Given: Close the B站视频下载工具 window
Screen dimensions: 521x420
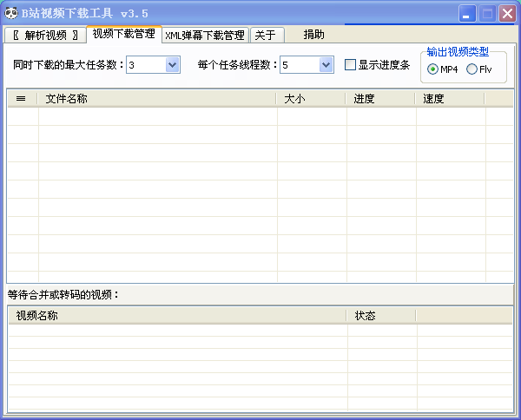Looking at the screenshot, I should [507, 14].
